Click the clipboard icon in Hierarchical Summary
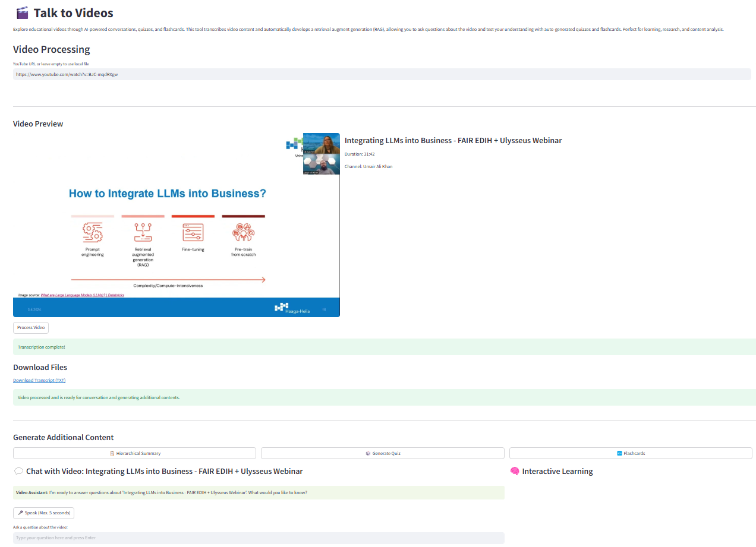 pos(112,453)
